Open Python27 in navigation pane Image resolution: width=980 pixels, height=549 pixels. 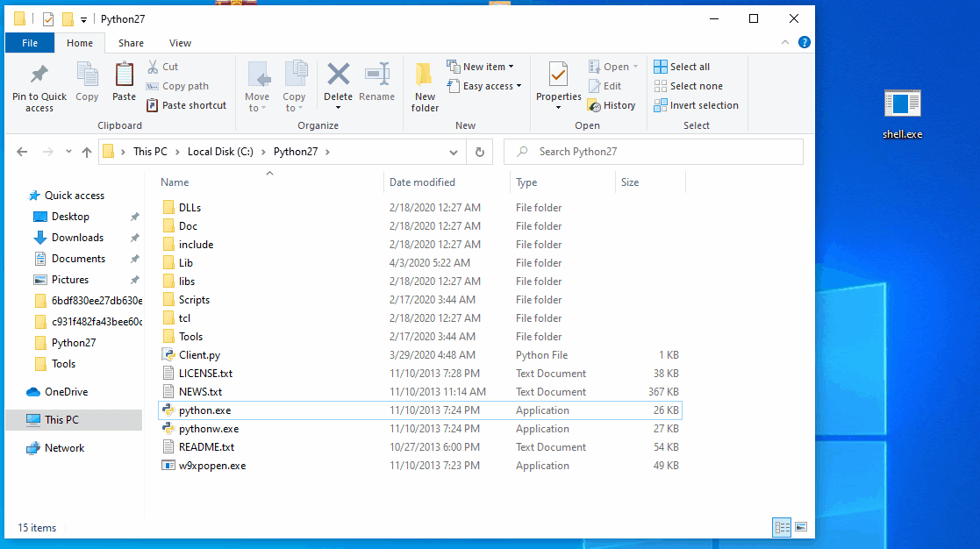pos(73,343)
